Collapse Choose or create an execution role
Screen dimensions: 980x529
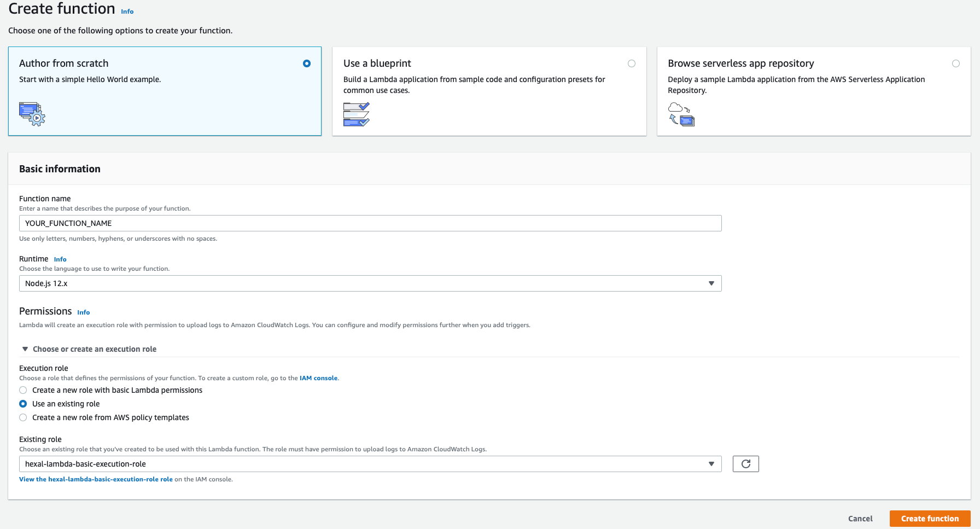(x=89, y=349)
